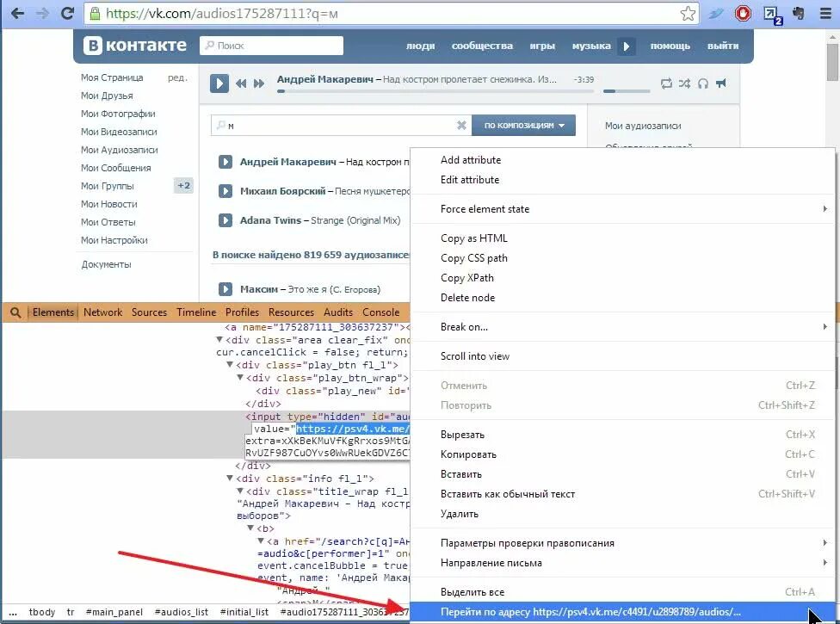Click ред. next to Моя Страница
840x624 pixels.
point(177,77)
